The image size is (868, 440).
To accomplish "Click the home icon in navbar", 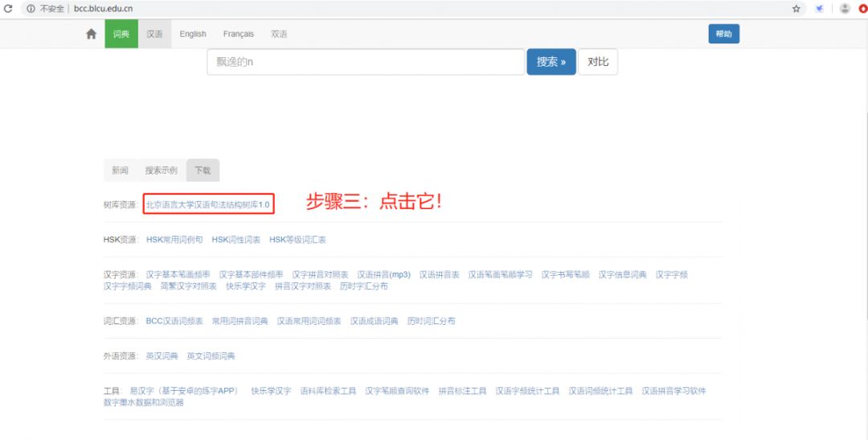I will point(91,34).
